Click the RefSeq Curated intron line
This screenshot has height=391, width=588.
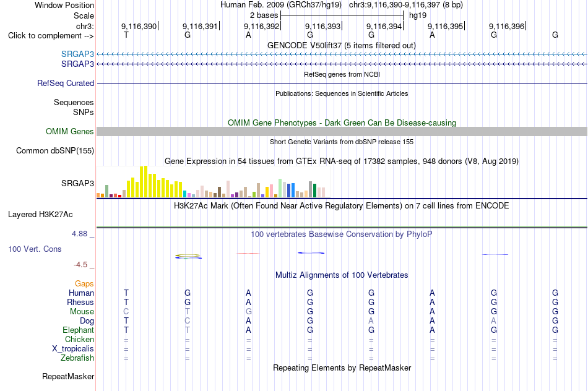pyautogui.click(x=342, y=84)
